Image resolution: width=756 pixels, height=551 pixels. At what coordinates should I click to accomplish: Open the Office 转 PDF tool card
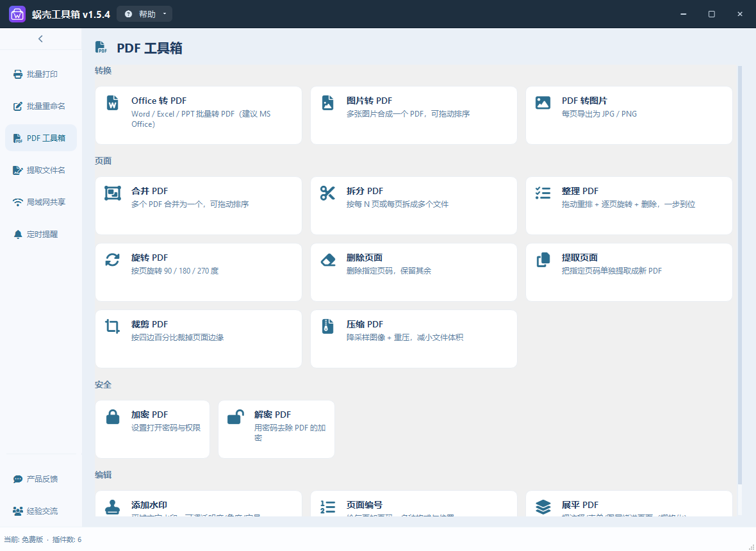(x=199, y=115)
